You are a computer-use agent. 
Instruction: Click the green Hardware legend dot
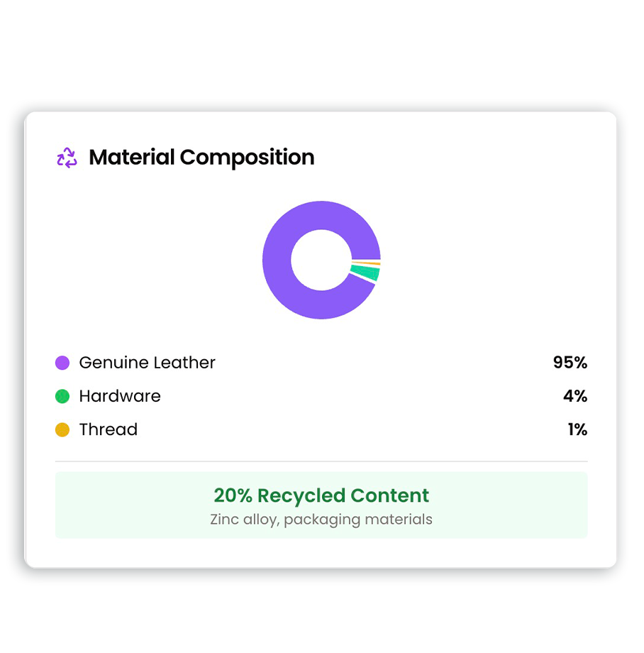pyautogui.click(x=62, y=396)
